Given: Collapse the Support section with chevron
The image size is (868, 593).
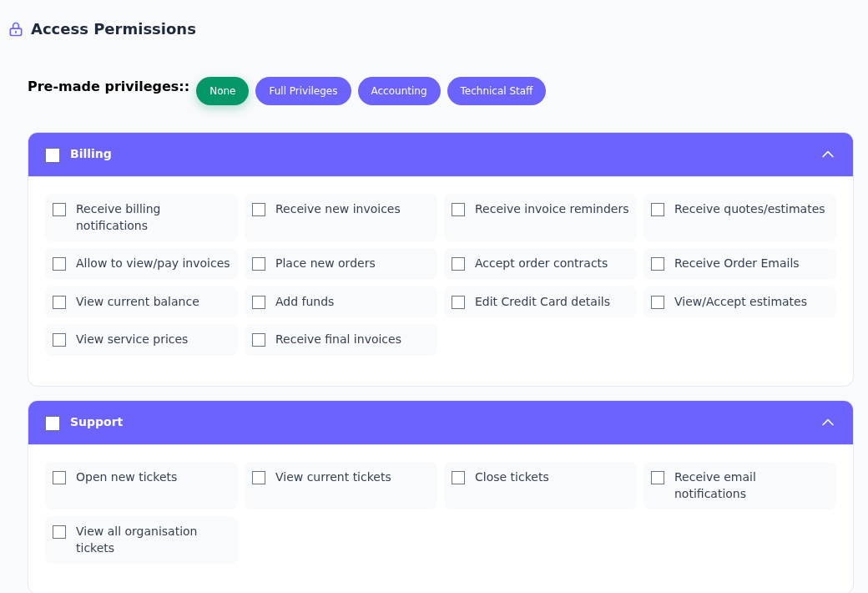Looking at the screenshot, I should (x=828, y=423).
